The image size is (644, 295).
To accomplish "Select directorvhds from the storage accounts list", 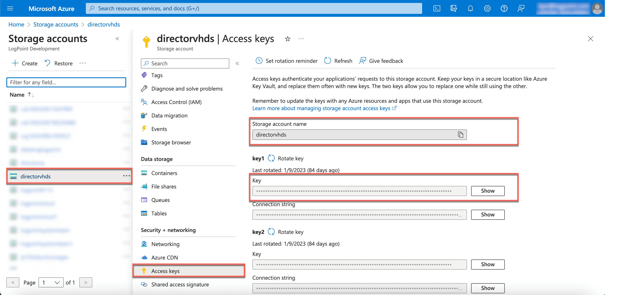I will [x=36, y=176].
